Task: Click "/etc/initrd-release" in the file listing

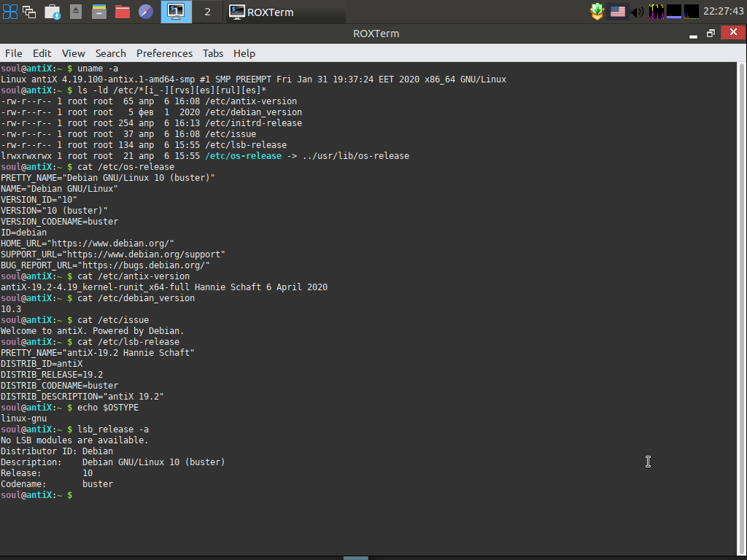Action: click(253, 123)
